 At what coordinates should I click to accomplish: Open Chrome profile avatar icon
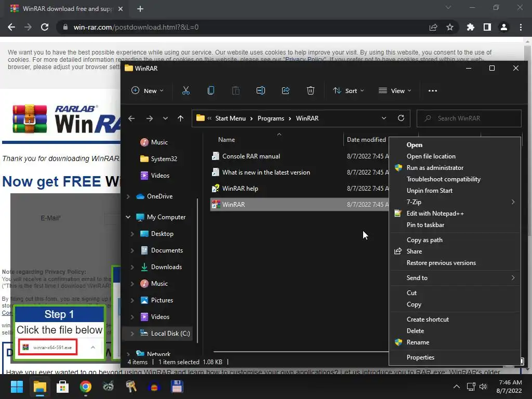tap(504, 27)
